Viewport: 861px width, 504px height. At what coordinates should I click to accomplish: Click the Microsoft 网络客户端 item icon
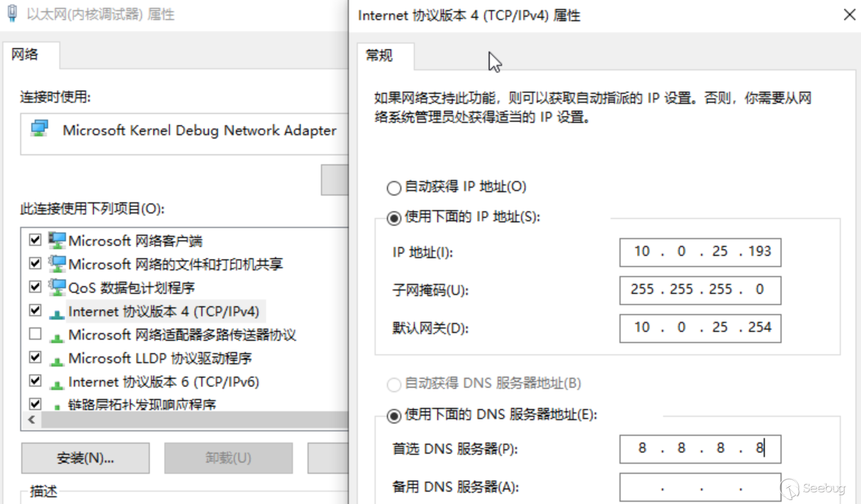pyautogui.click(x=56, y=241)
